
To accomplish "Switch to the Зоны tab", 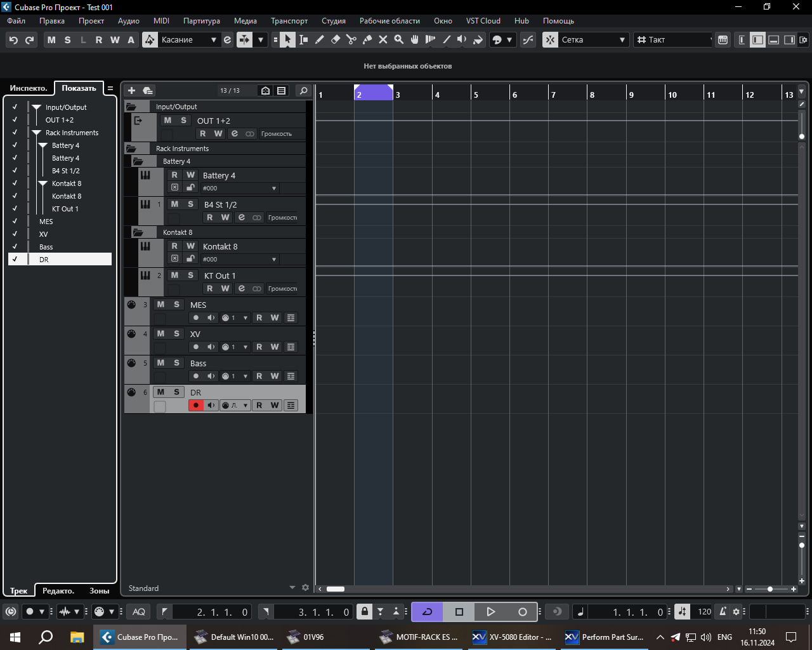I will point(99,591).
